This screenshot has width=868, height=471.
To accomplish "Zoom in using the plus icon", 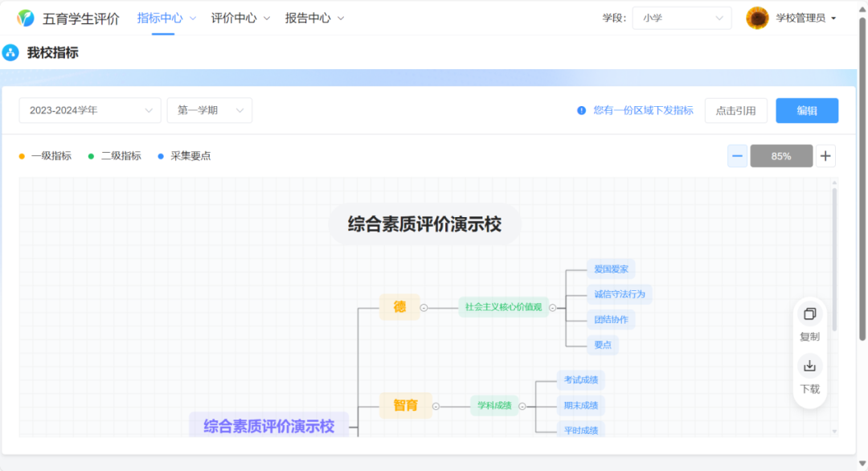I will (x=825, y=155).
